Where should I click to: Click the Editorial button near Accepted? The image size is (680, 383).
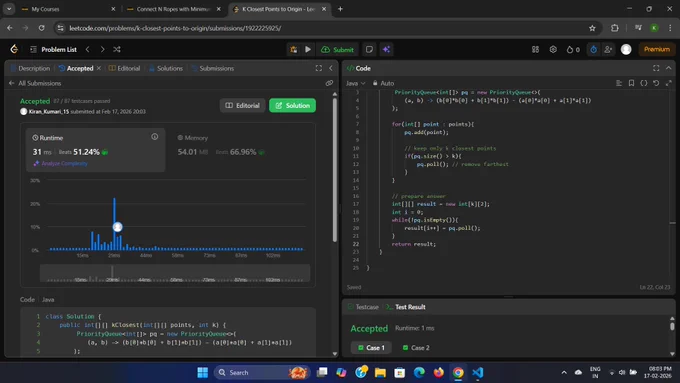242,105
